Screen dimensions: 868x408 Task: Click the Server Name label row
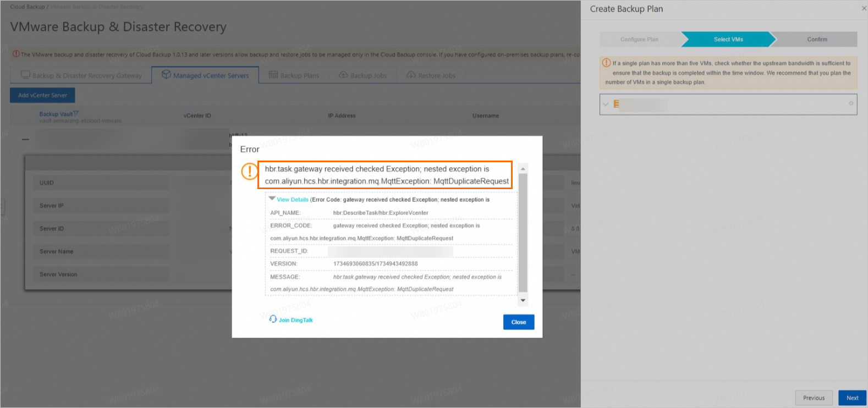pyautogui.click(x=101, y=252)
